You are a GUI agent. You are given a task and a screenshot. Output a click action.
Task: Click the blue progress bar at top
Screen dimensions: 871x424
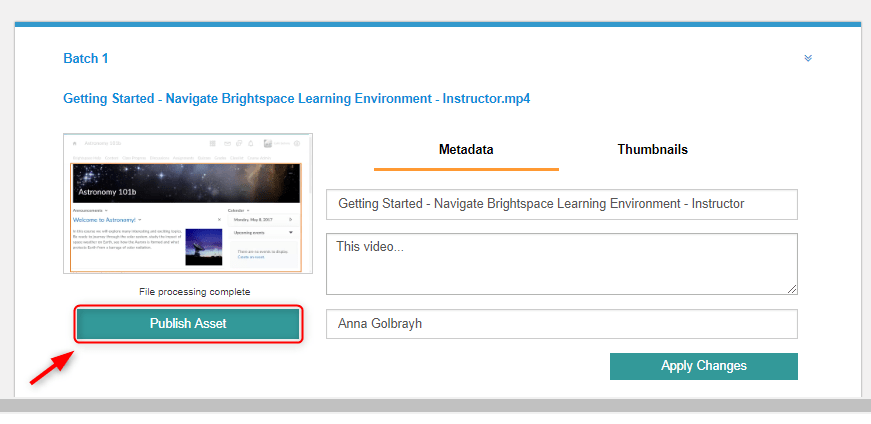(x=437, y=25)
